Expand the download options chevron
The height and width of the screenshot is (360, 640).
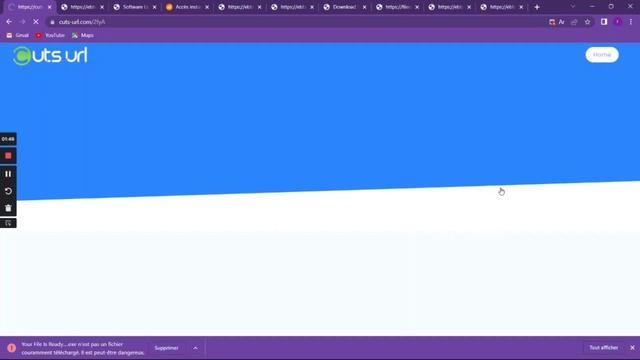pos(195,348)
